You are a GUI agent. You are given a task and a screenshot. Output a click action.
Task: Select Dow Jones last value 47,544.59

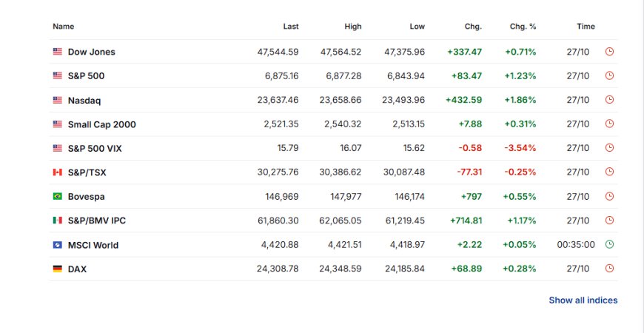tap(278, 52)
